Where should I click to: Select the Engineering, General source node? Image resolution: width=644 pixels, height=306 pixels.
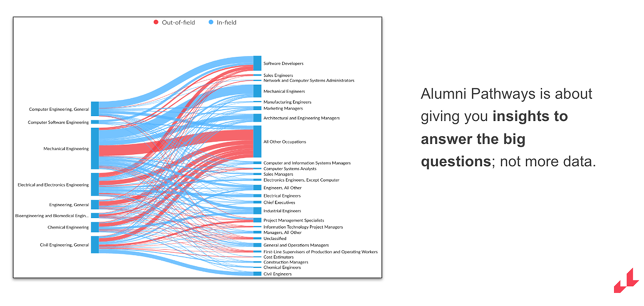95,205
